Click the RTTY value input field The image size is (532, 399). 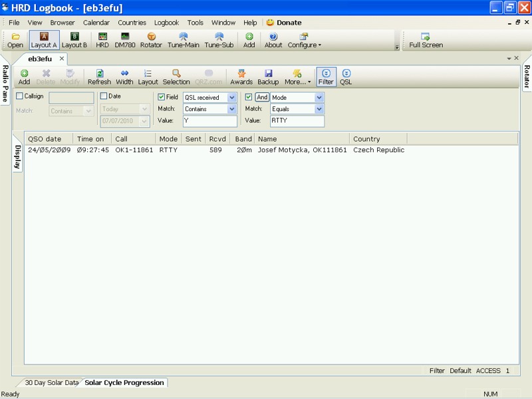click(297, 121)
